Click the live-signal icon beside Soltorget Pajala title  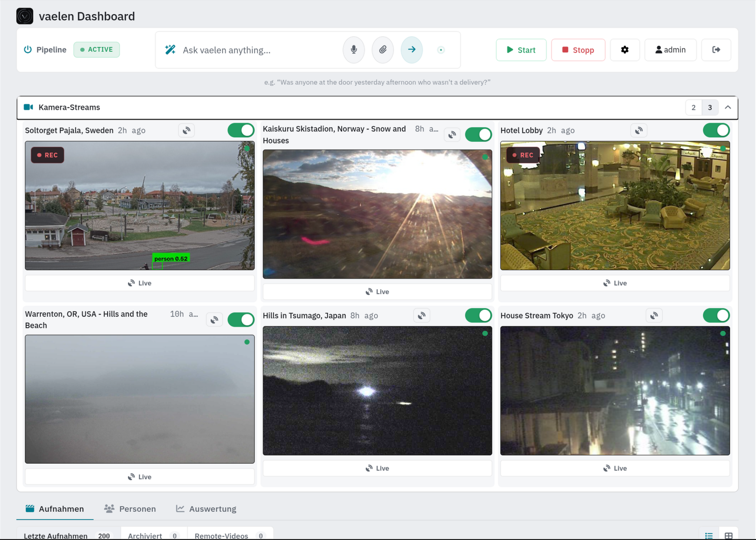click(187, 130)
